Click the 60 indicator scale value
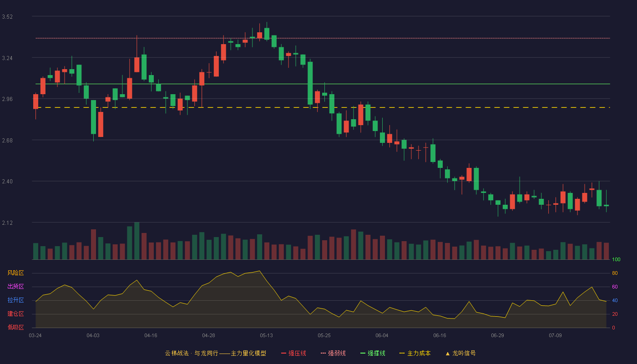Image resolution: width=637 pixels, height=364 pixels. tap(615, 287)
